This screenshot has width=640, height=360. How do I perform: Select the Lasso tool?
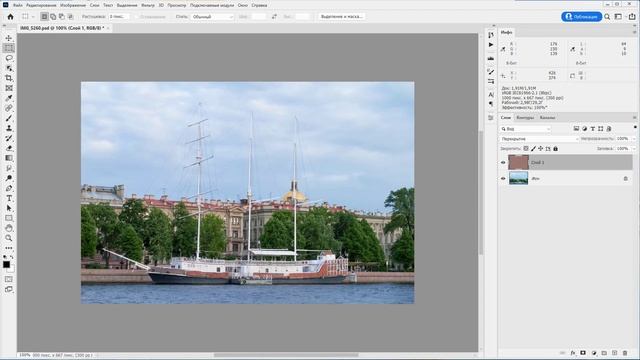click(x=9, y=58)
